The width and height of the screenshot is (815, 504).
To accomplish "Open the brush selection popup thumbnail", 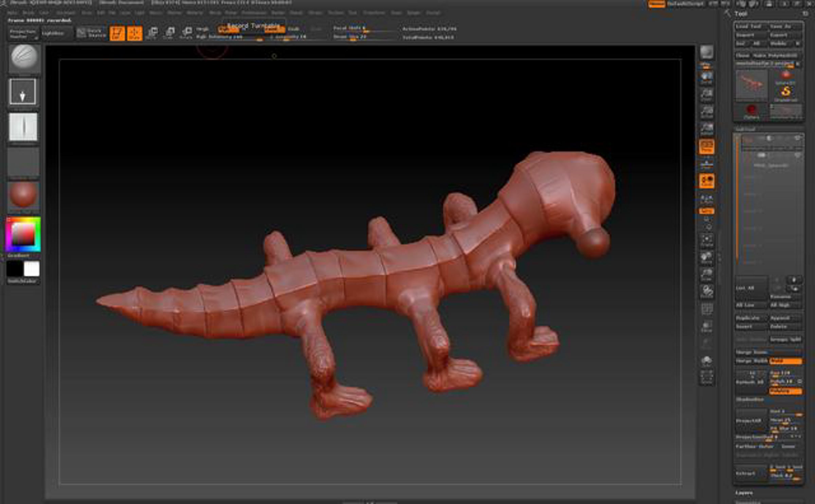I will pyautogui.click(x=23, y=58).
